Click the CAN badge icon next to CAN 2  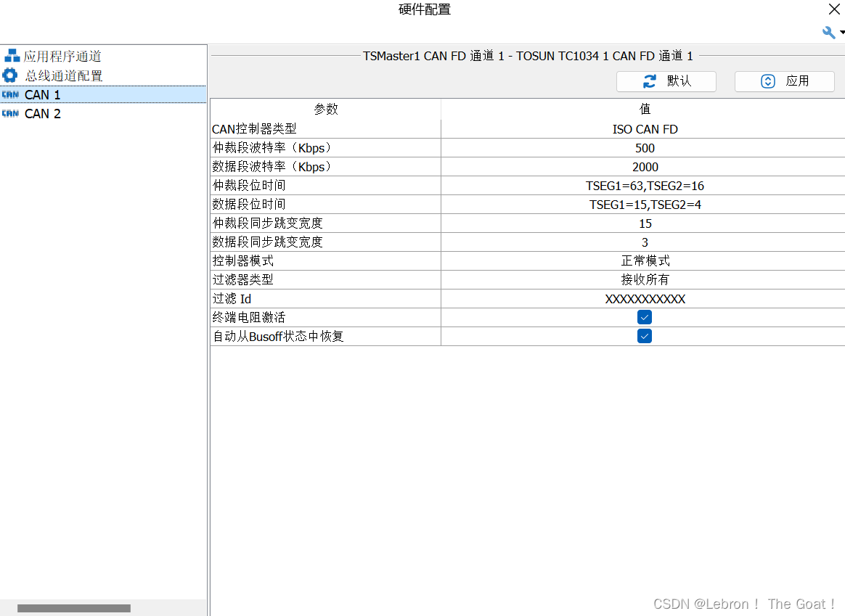[x=12, y=113]
